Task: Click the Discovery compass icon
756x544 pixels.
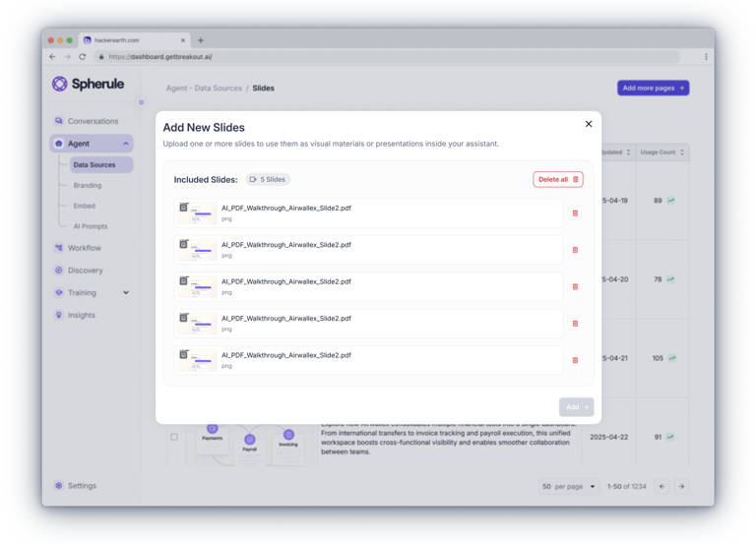Action: 59,271
